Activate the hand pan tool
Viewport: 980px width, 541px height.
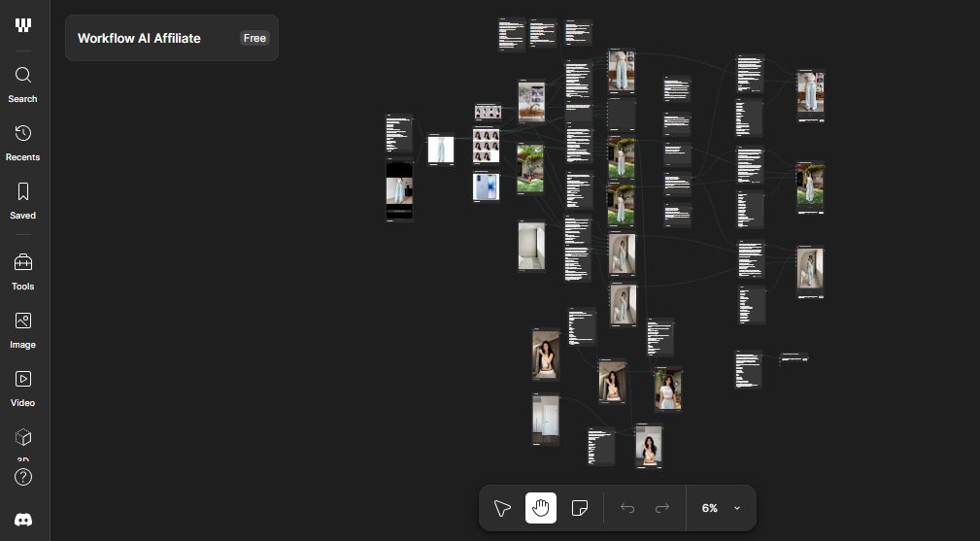coord(541,508)
